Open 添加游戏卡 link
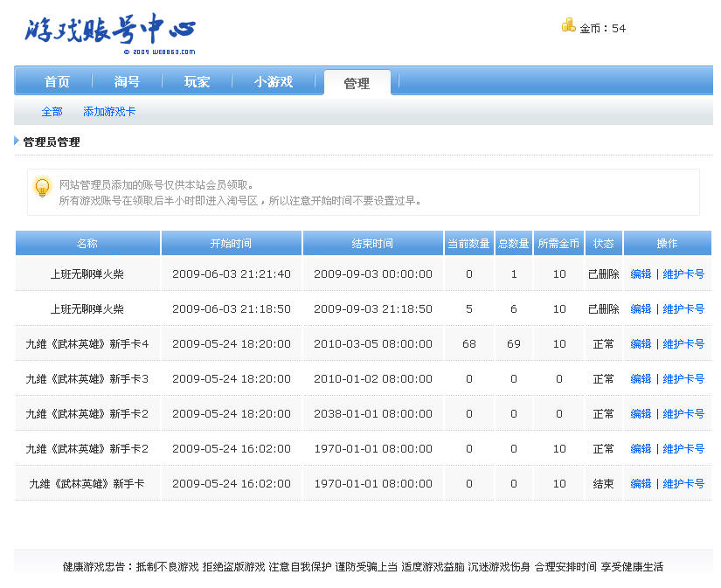This screenshot has height=588, width=721. tap(109, 112)
